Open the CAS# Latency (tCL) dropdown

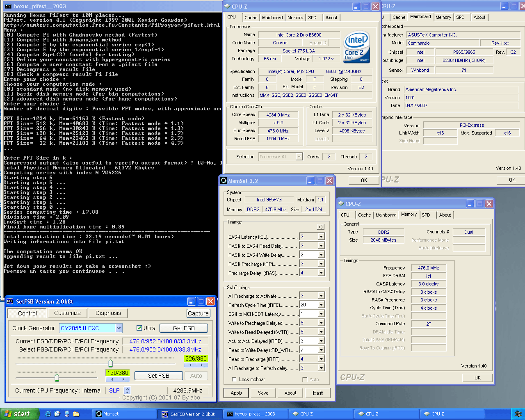[x=321, y=237]
